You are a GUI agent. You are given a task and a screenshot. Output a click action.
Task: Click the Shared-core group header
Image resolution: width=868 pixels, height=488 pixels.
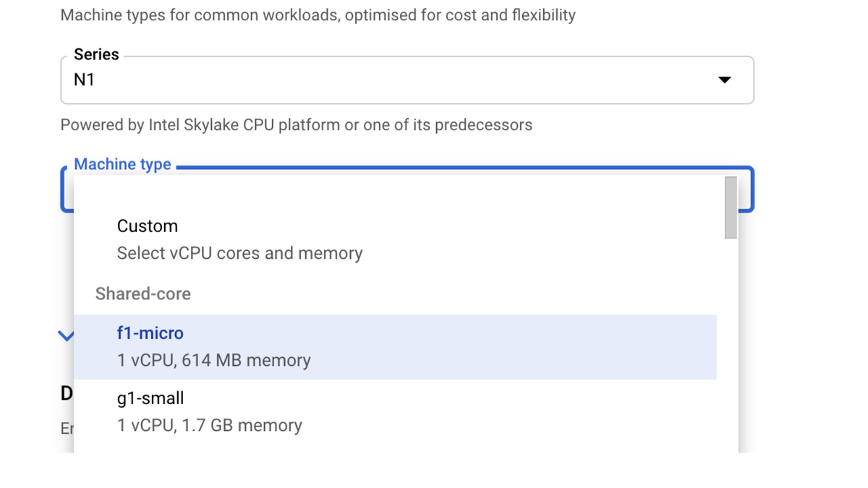tap(143, 294)
